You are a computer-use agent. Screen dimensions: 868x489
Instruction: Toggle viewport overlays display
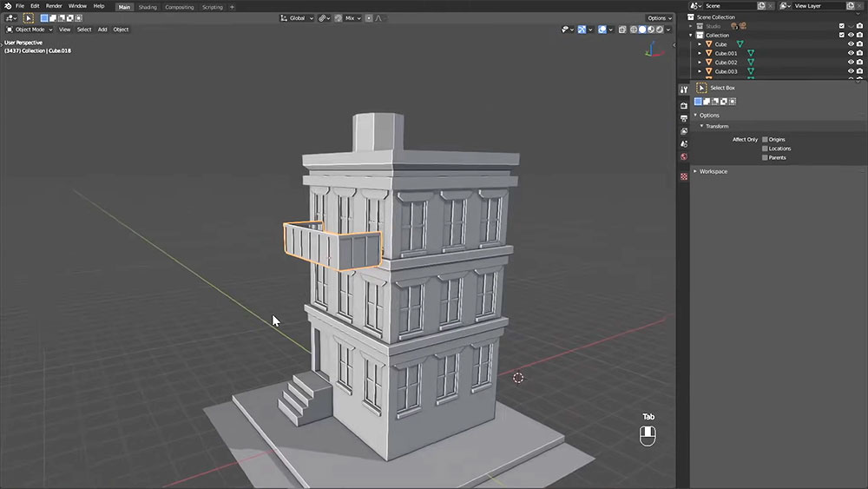tap(602, 30)
